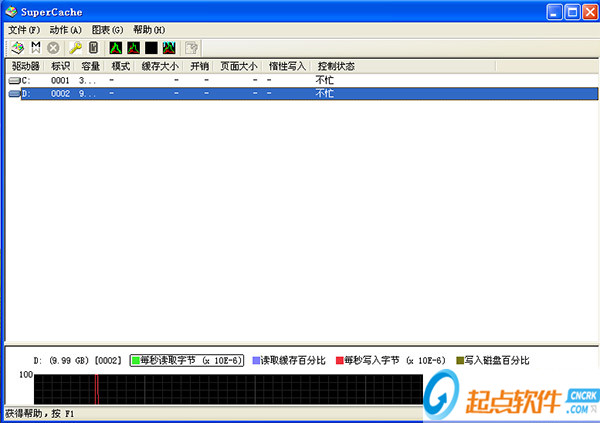The width and height of the screenshot is (600, 423).
Task: Click the 惰性写入 column header
Action: (287, 66)
